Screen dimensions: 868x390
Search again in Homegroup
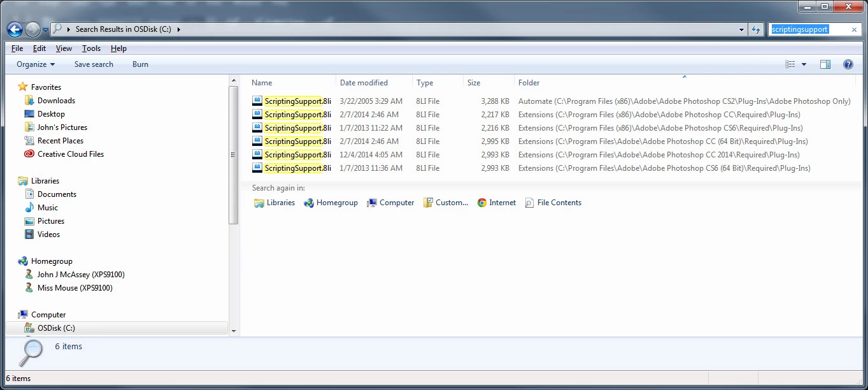(x=331, y=203)
